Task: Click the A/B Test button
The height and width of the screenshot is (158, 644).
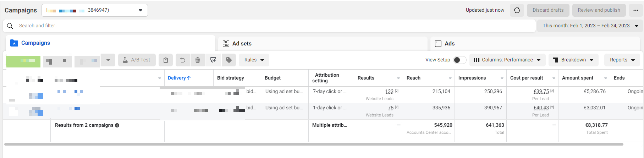Action: pyautogui.click(x=137, y=60)
